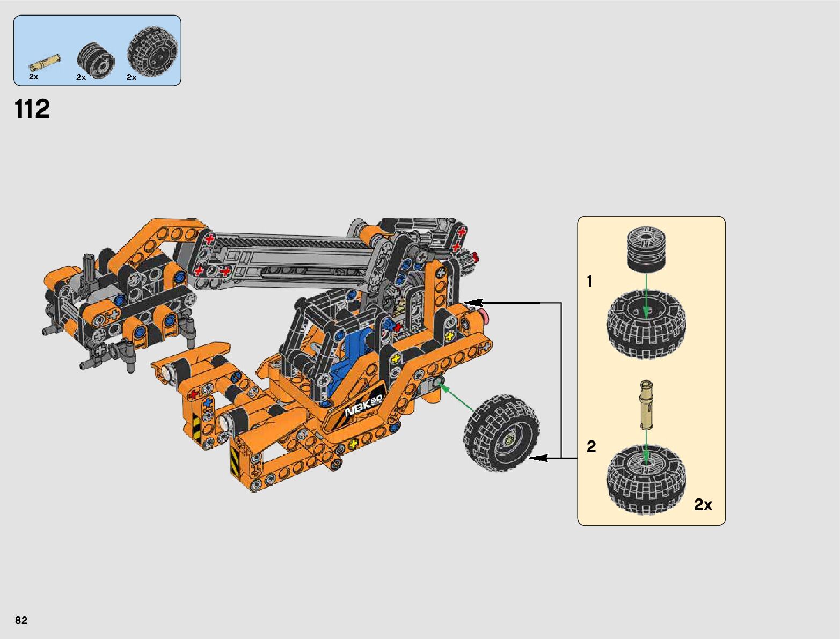Click the page number 82

click(21, 620)
